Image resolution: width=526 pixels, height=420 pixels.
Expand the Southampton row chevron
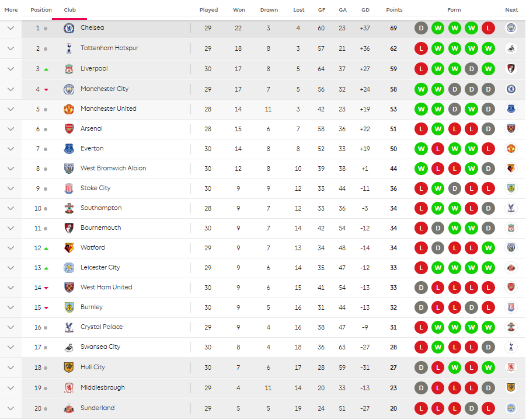(x=11, y=208)
